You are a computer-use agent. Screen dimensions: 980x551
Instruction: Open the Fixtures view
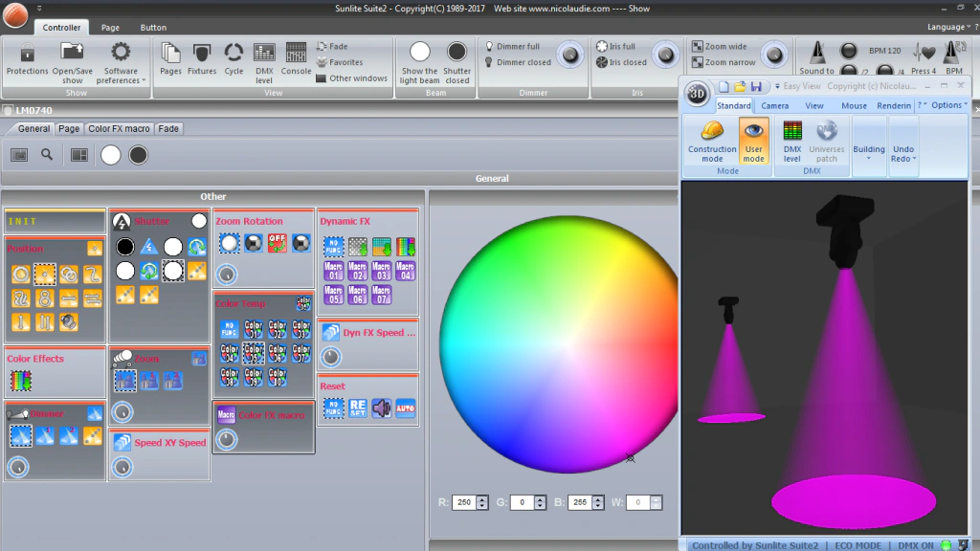coord(202,59)
